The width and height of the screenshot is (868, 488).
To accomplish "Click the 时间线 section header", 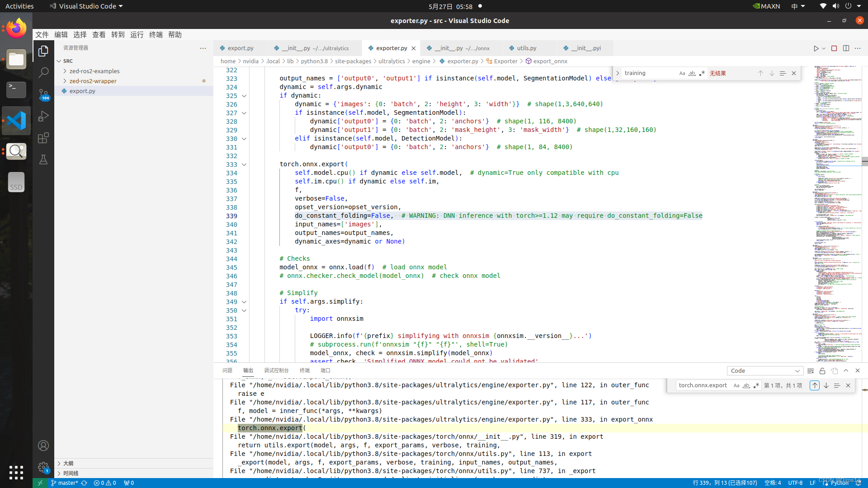I will click(71, 473).
